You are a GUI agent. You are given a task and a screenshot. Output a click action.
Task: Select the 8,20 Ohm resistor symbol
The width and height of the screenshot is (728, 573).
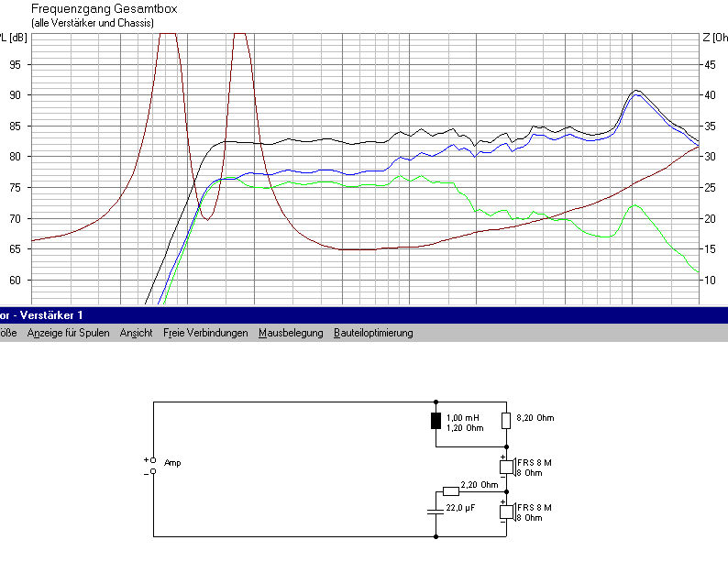506,421
